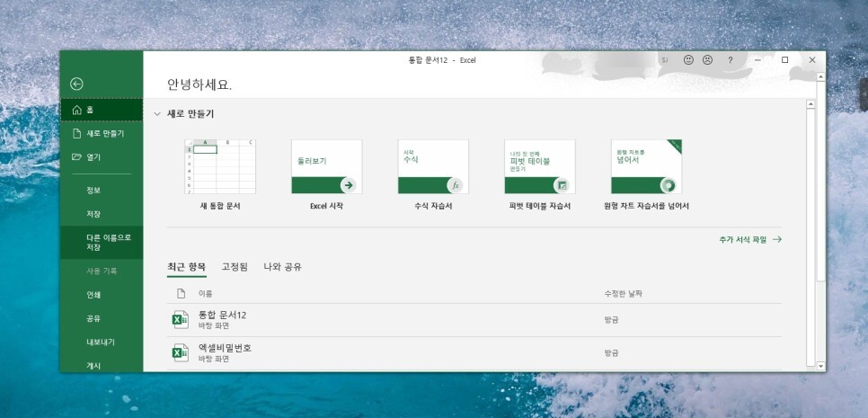
Task: Switch to the 고정됨 tab
Action: (235, 267)
